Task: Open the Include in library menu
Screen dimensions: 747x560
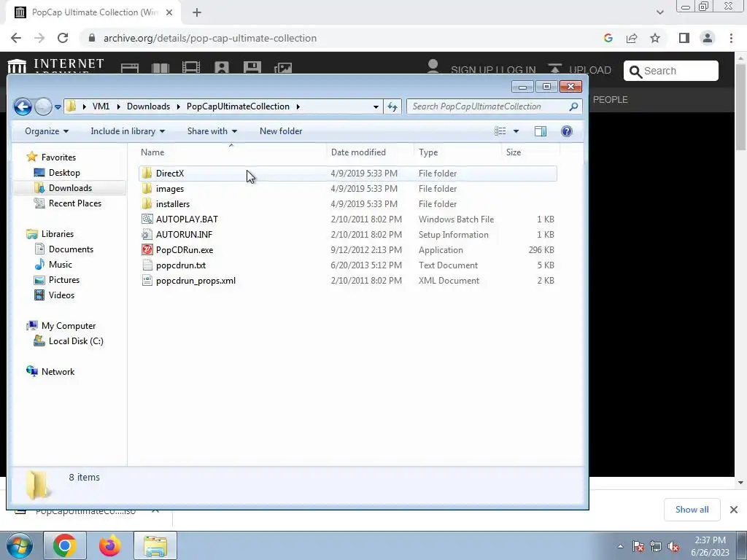Action: tap(127, 131)
